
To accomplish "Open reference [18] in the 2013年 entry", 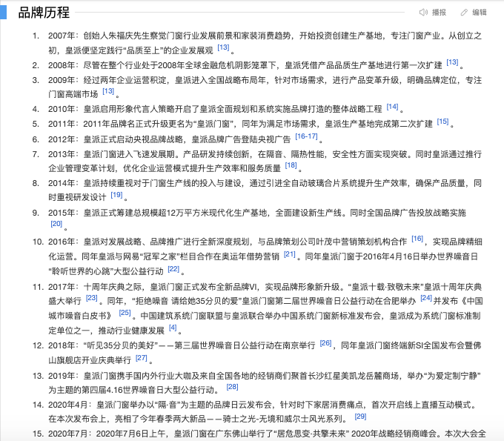I will [291, 165].
